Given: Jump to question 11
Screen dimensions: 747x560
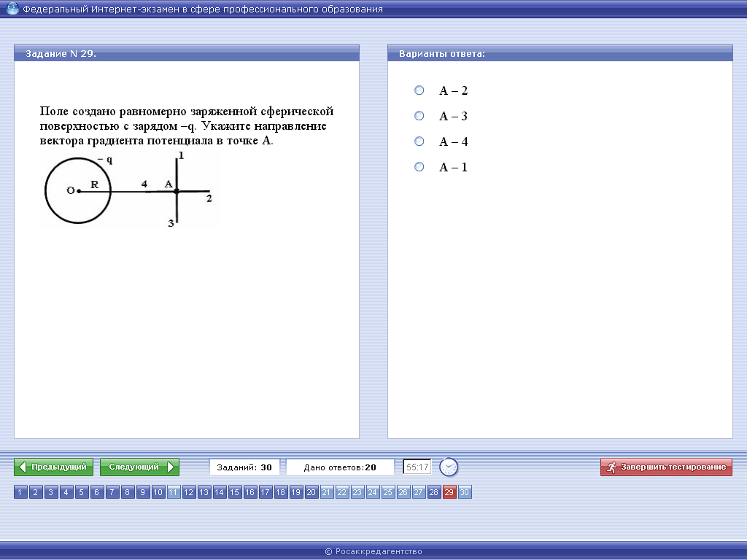Looking at the screenshot, I should (174, 492).
